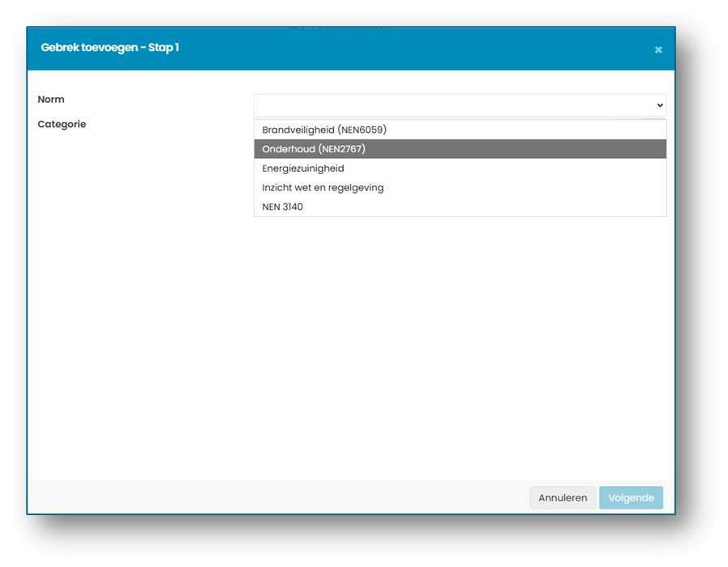The image size is (728, 567).
Task: Open the Norm combo box field
Action: (460, 105)
